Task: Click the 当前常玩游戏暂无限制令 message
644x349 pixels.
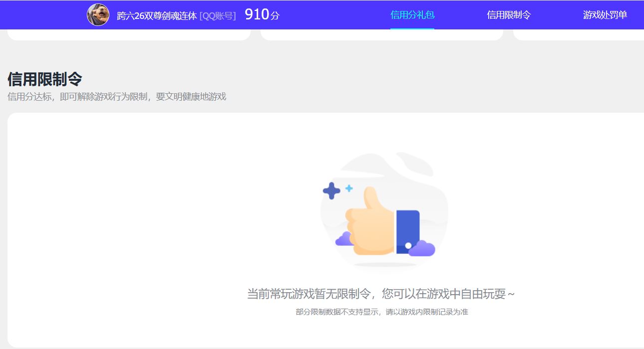Action: [381, 294]
